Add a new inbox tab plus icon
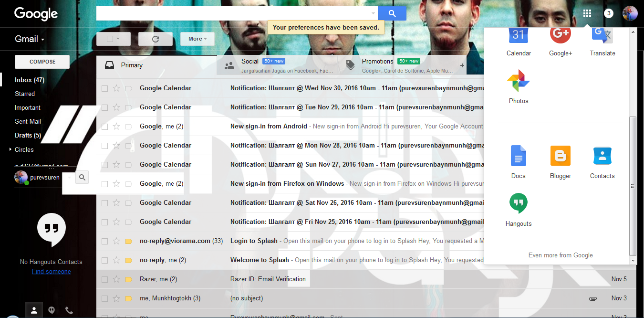Image resolution: width=644 pixels, height=318 pixels. click(x=462, y=65)
